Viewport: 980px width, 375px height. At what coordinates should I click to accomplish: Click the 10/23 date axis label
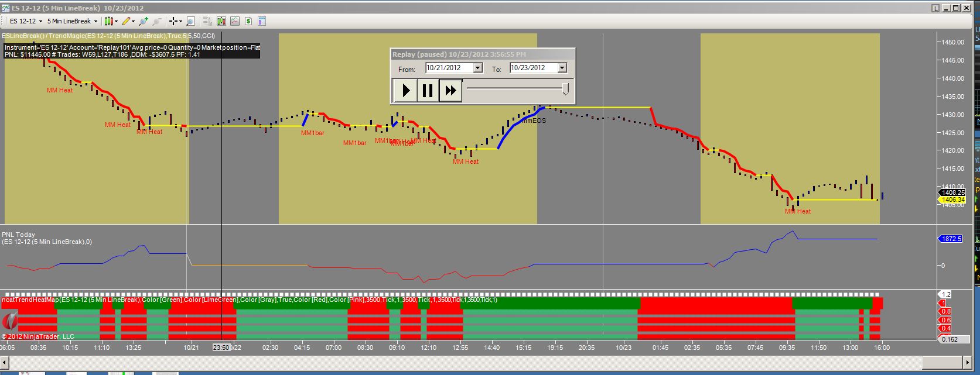click(624, 348)
